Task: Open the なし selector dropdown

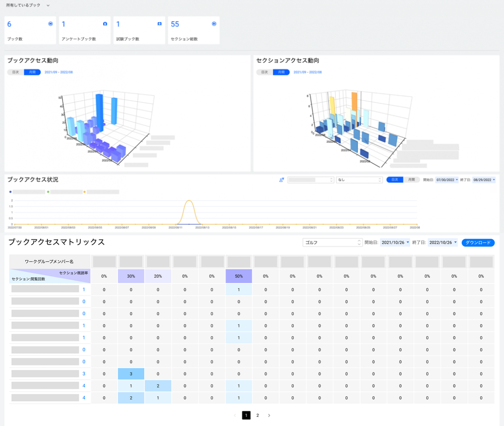Action: pos(359,179)
